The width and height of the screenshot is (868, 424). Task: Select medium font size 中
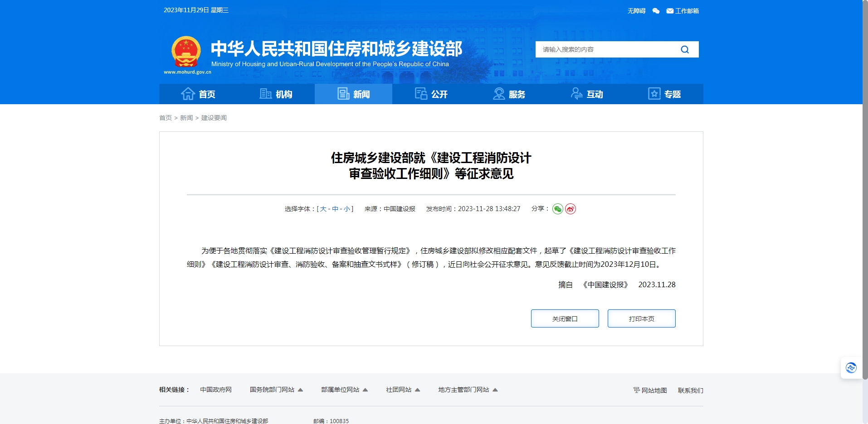tap(335, 209)
